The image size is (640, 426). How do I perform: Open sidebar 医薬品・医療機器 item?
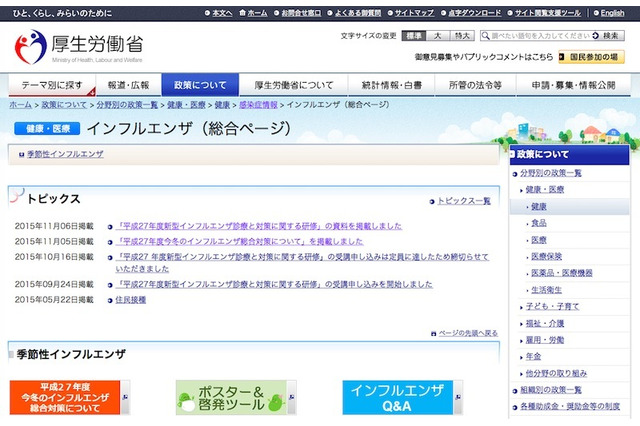(562, 273)
